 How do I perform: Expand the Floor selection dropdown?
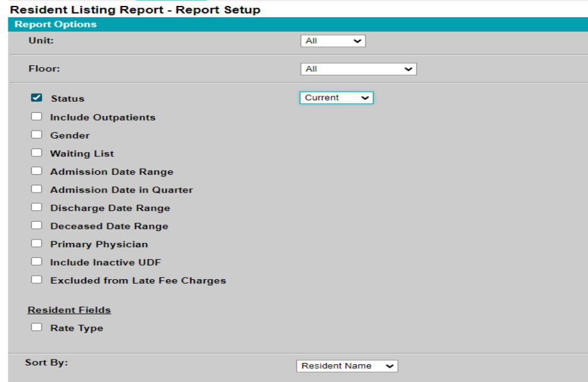[358, 68]
